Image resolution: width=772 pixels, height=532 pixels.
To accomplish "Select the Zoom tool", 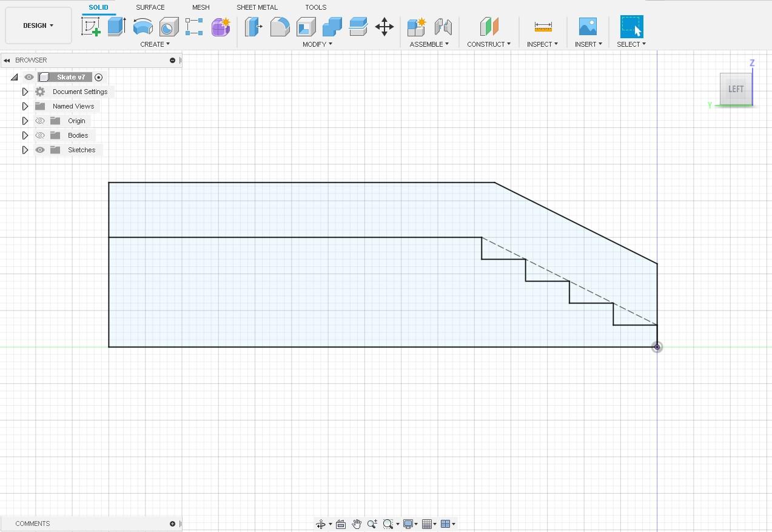I will [x=372, y=524].
